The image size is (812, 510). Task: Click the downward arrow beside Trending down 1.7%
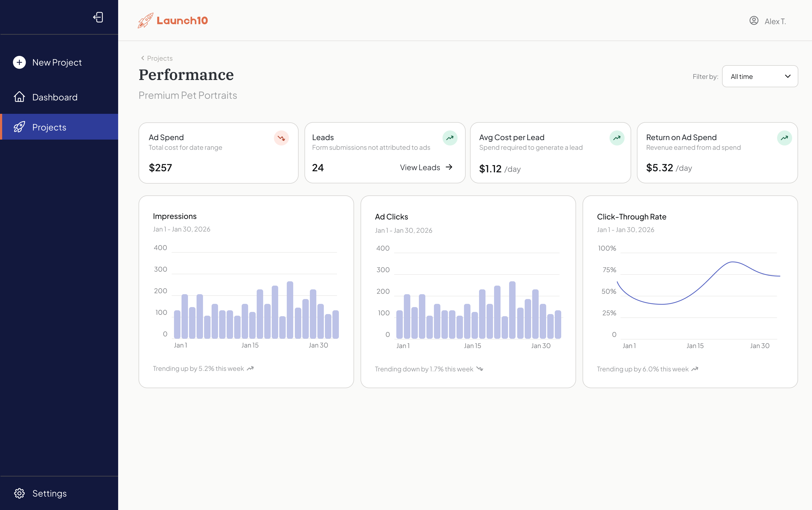point(480,369)
